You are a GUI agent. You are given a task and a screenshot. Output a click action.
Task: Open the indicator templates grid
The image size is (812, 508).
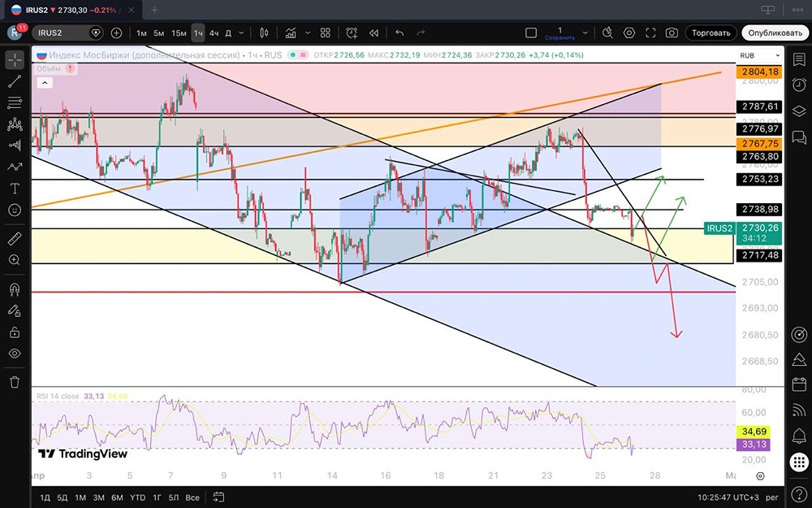click(326, 33)
